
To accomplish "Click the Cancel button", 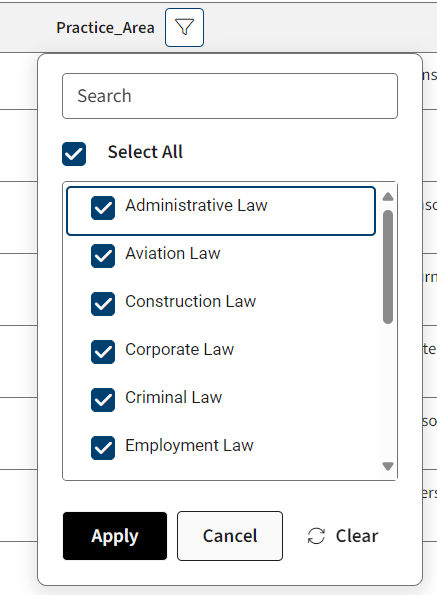I will [230, 536].
